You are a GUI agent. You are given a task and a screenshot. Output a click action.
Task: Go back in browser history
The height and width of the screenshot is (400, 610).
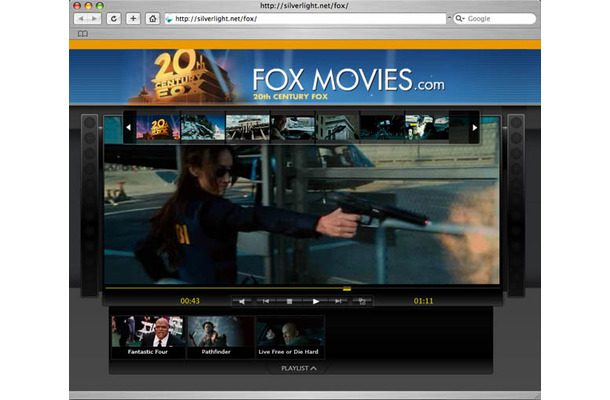click(x=81, y=19)
